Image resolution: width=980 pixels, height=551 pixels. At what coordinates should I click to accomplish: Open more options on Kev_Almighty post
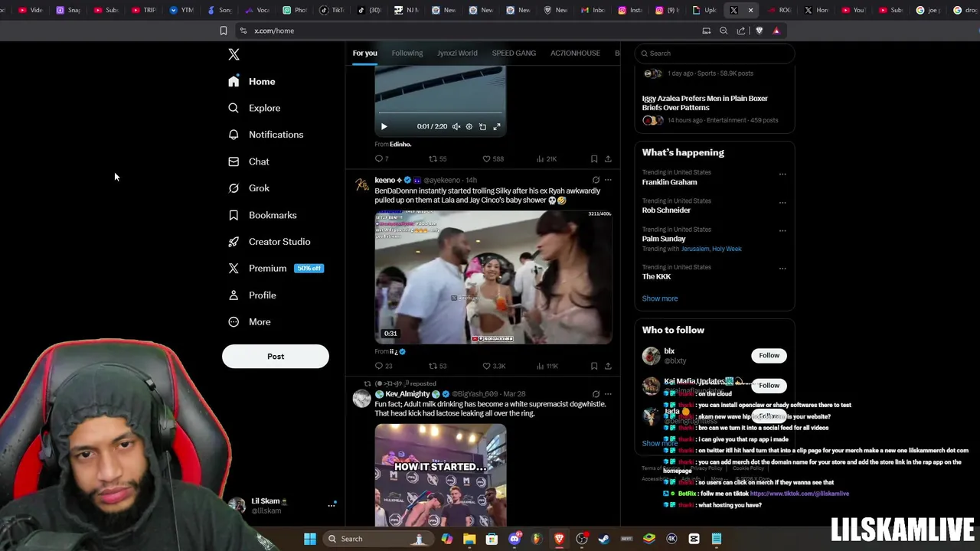608,394
